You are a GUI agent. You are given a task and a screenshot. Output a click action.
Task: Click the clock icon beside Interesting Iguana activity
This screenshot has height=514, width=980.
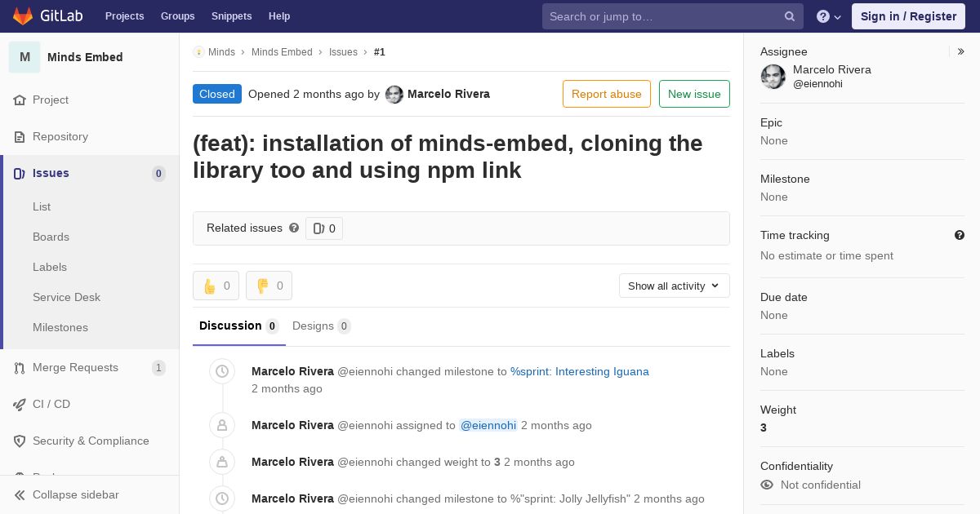click(222, 371)
